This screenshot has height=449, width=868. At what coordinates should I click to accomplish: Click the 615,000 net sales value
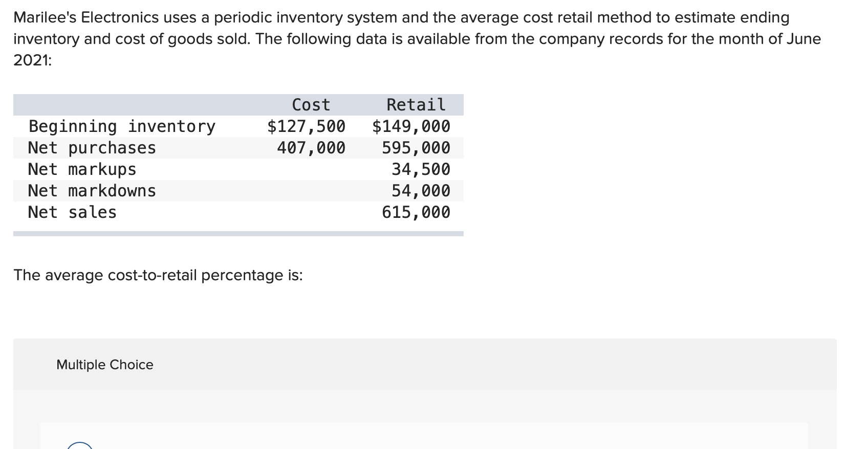[x=416, y=212]
